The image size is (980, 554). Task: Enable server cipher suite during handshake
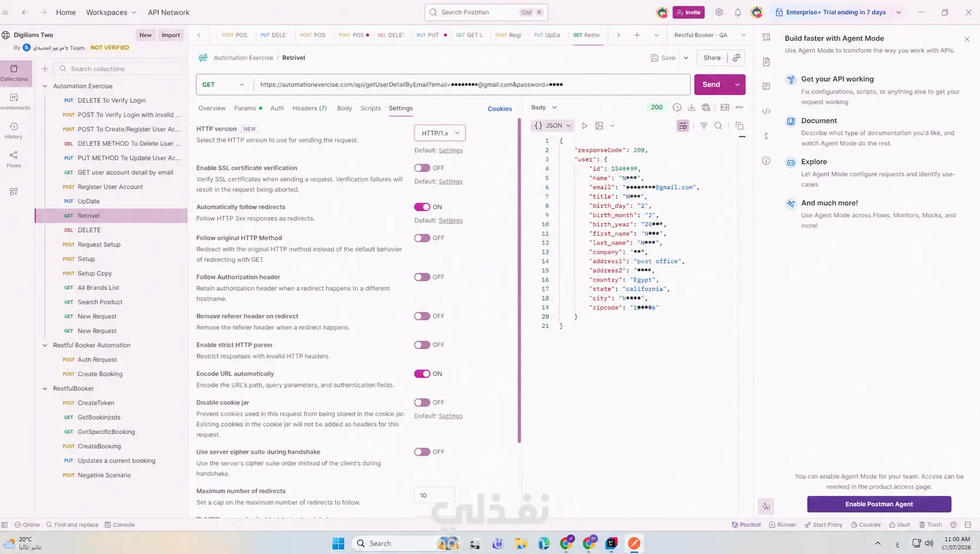[422, 452]
